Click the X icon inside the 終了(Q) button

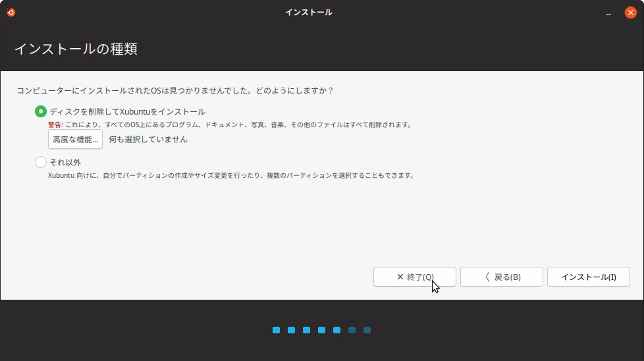pyautogui.click(x=400, y=277)
